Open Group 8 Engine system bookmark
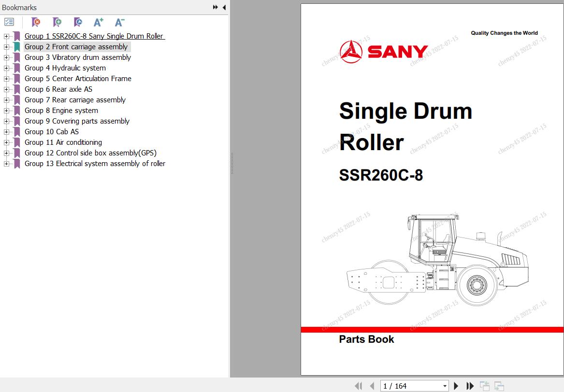The width and height of the screenshot is (564, 392). click(61, 110)
